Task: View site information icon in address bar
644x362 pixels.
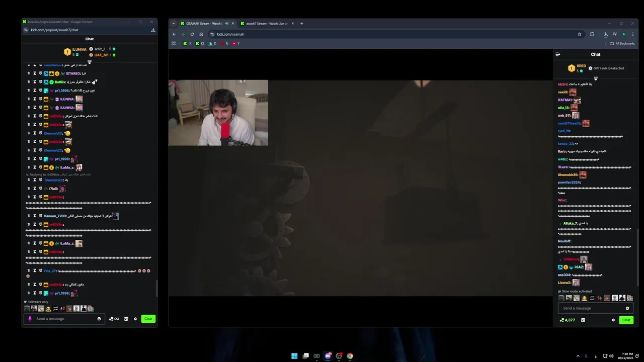Action: click(x=212, y=34)
